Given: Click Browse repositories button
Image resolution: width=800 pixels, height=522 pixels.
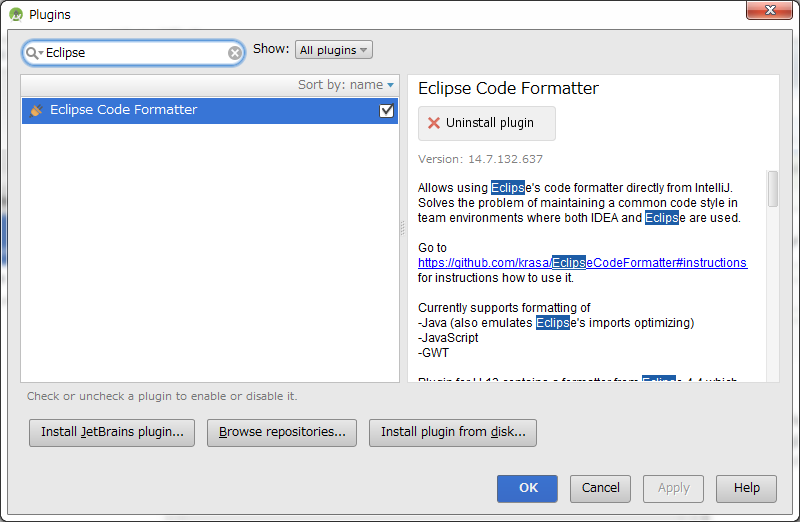Looking at the screenshot, I should [282, 432].
